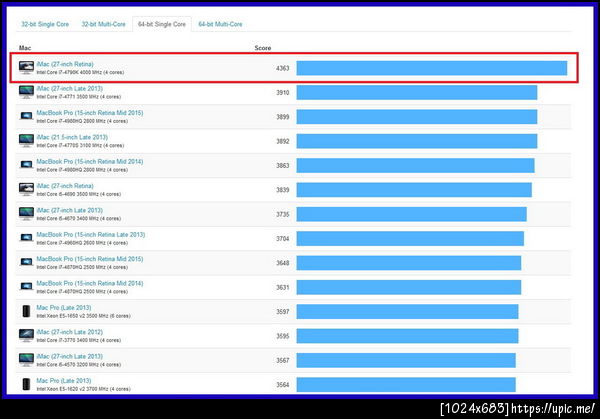The image size is (600, 419).
Task: Open iMac (27-inch Late 2013) link with i7-4771
Action: tap(70, 88)
